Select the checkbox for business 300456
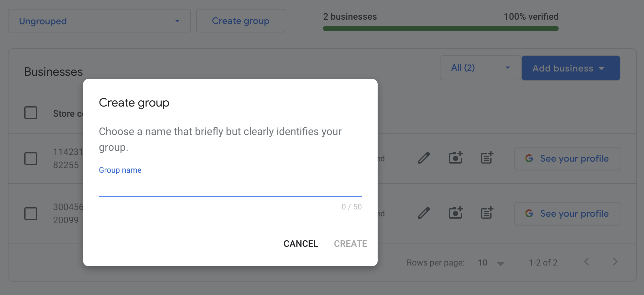Image resolution: width=644 pixels, height=295 pixels. click(30, 213)
